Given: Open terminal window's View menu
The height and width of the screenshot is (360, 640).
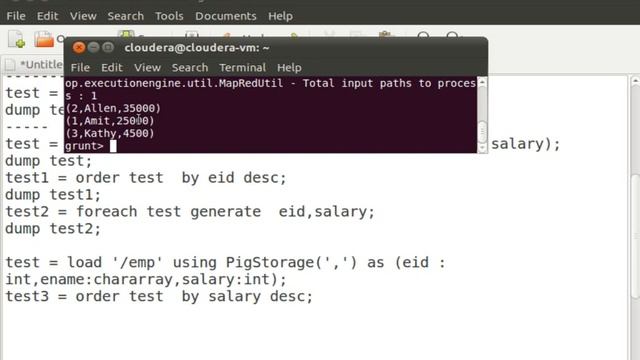Looking at the screenshot, I should click(147, 67).
